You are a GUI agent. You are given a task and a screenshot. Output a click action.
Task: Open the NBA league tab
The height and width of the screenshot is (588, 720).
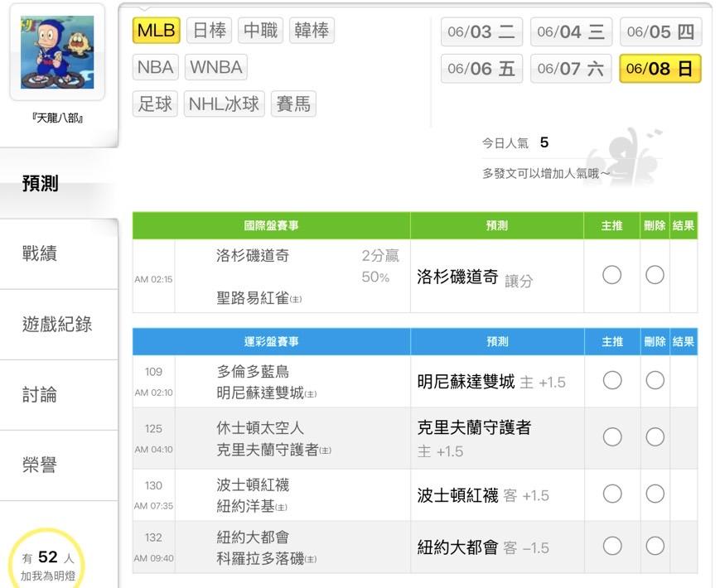[x=155, y=67]
